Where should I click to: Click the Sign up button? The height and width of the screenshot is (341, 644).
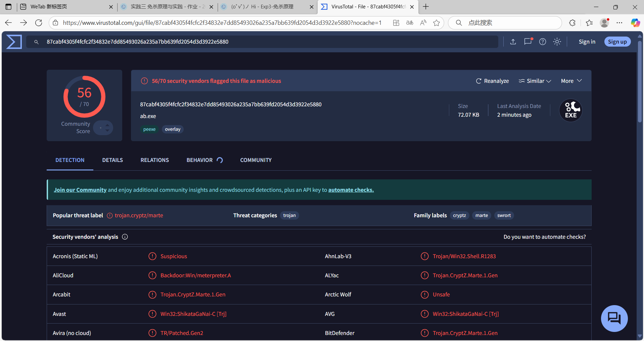(617, 42)
